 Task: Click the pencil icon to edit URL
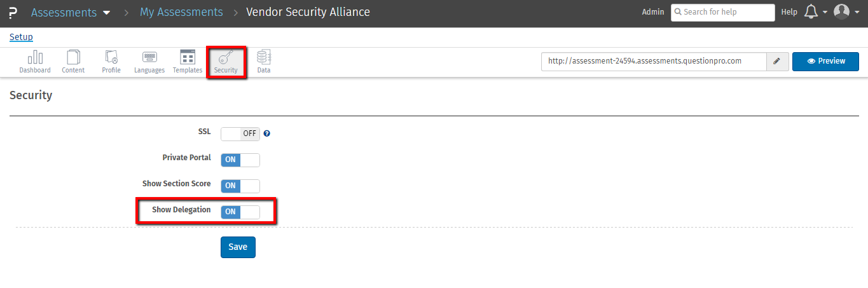[776, 61]
